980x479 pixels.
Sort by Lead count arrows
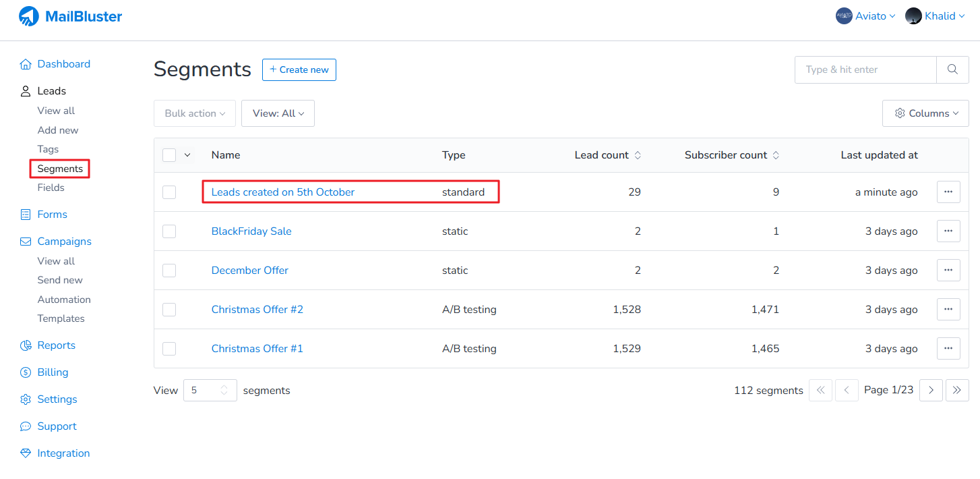(638, 155)
